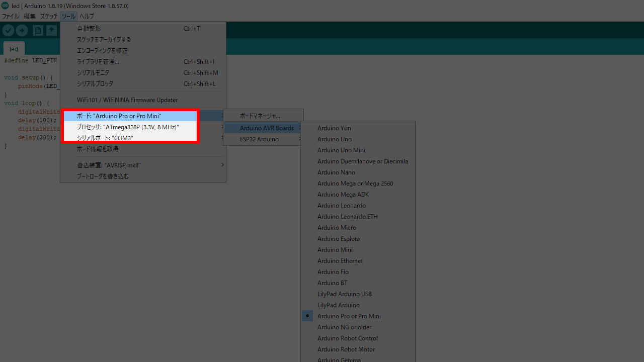Click the Upload arrow toolbar icon

(x=22, y=31)
